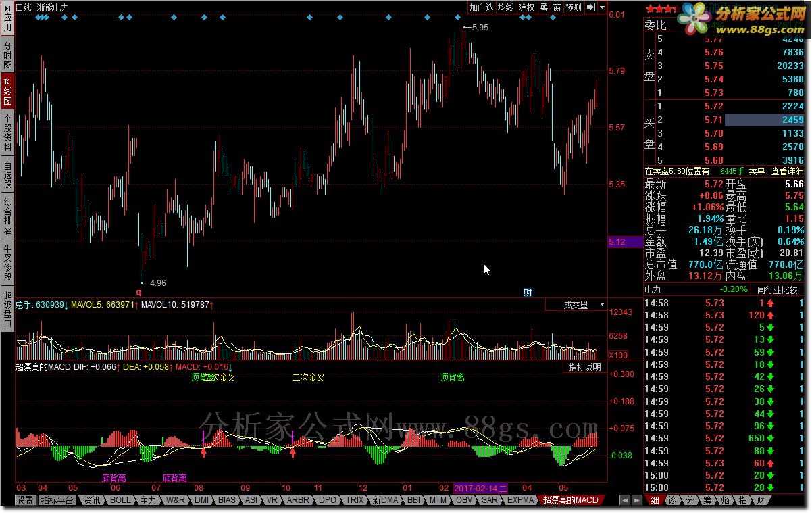Open the 成交量 indicator dropdown

coord(576,305)
